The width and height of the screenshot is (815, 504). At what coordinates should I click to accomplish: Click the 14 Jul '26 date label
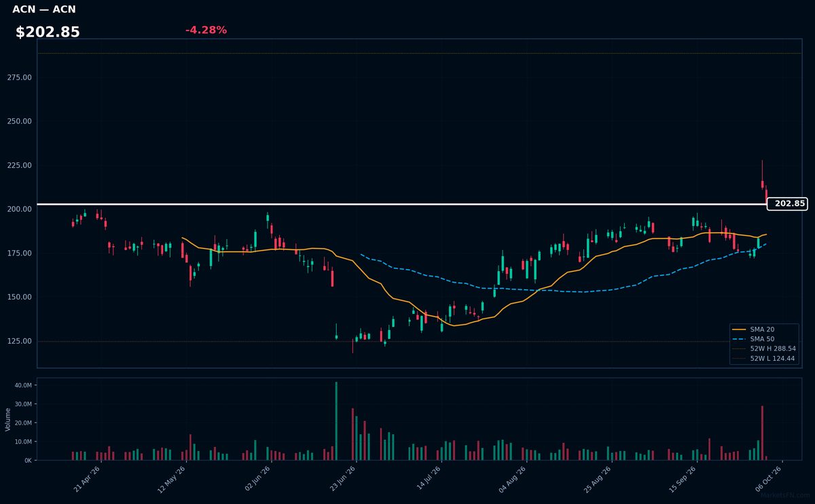click(428, 479)
